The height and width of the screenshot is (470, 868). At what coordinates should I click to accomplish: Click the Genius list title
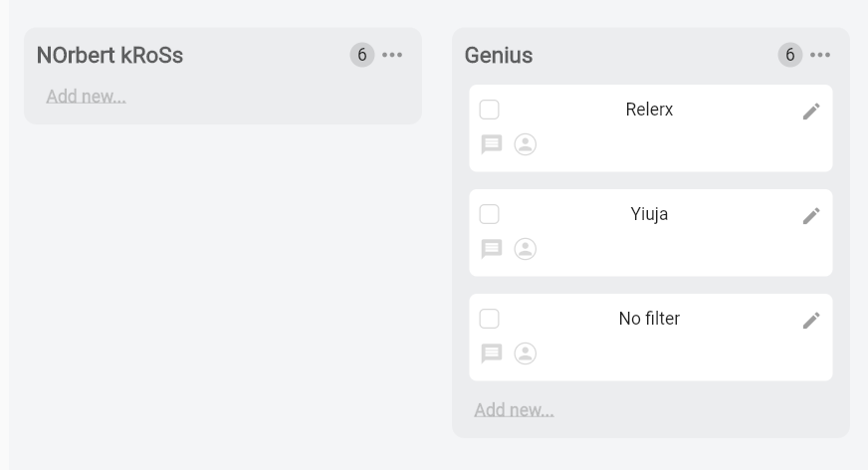[x=499, y=56]
